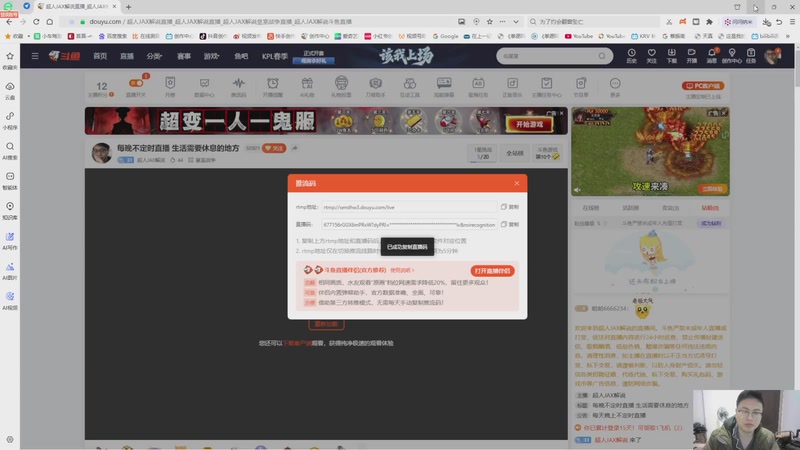Open the hamburger menu beside Douyu logo

(x=35, y=56)
